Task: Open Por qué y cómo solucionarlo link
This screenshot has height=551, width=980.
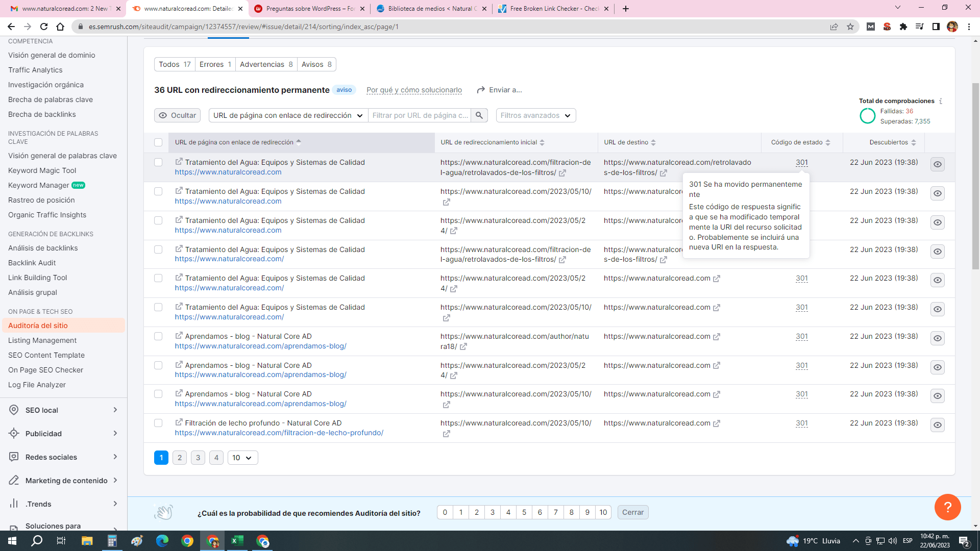Action: point(414,90)
